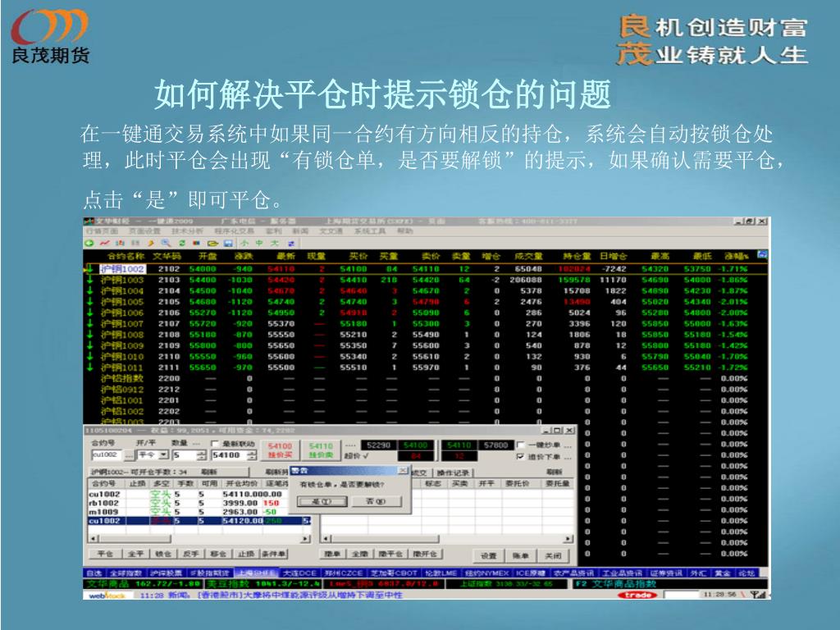Image resolution: width=840 pixels, height=630 pixels.
Task: Open the candlestick chart toolbar icon
Action: (120, 243)
